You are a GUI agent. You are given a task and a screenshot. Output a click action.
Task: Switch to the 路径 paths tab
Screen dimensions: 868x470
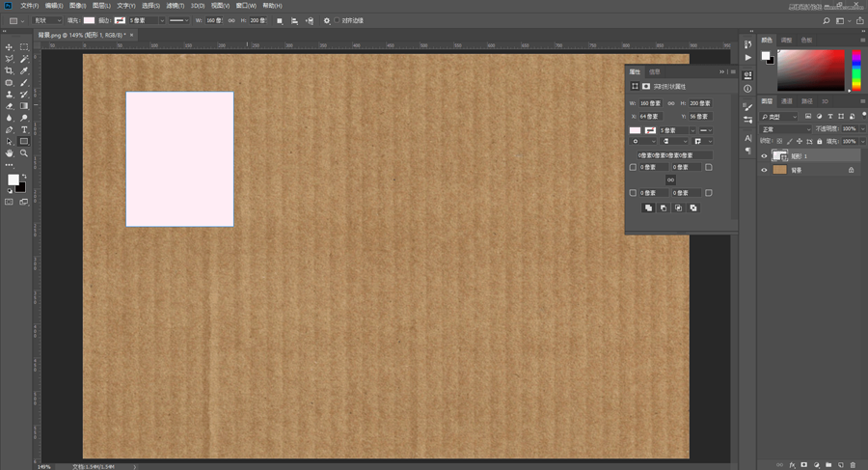tap(807, 101)
